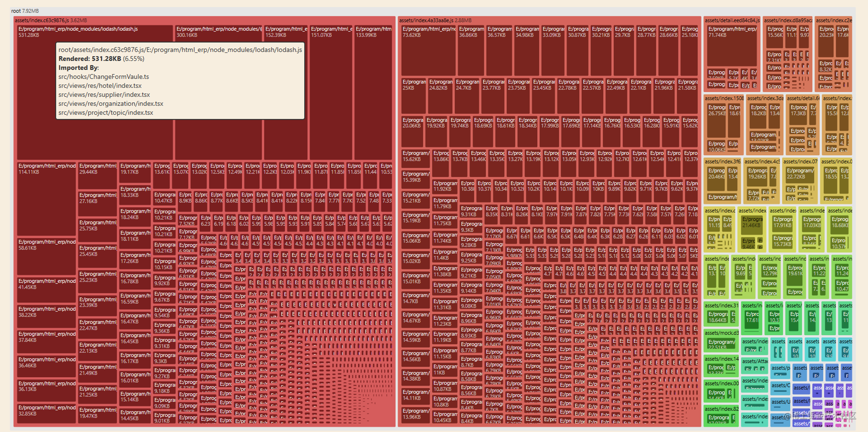The image size is (868, 432).
Task: Select the 300.16KB module block
Action: click(x=218, y=92)
